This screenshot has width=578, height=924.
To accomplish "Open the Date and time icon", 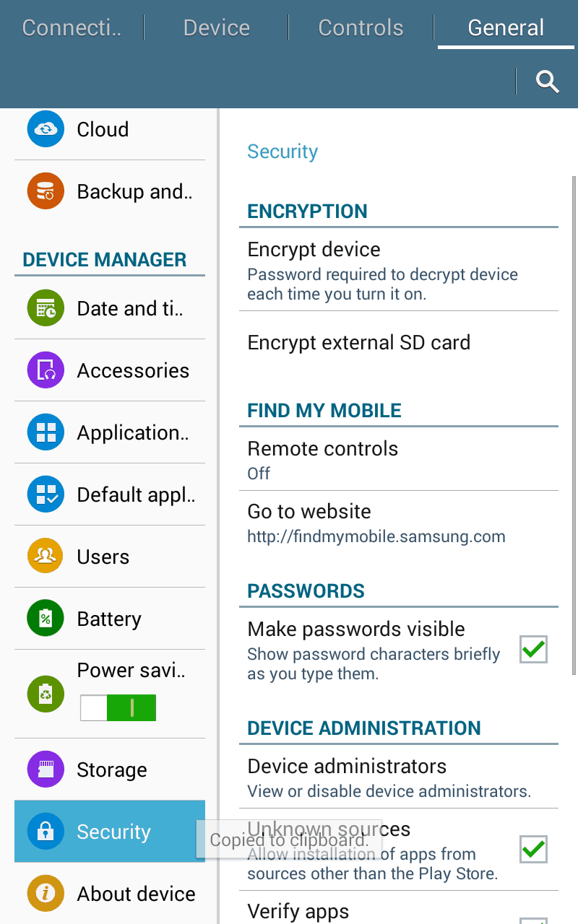I will pos(46,308).
